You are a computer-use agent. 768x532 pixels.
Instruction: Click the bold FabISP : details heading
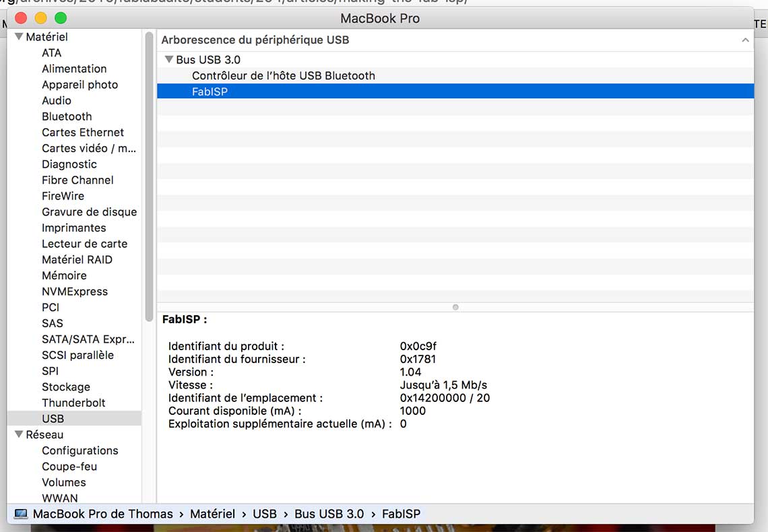tap(184, 320)
